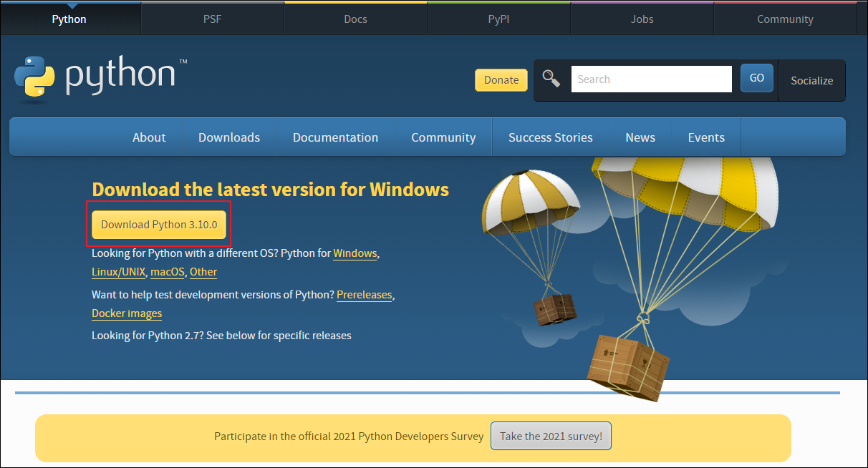Screen dimensions: 868x468
Task: Follow the Other OS link
Action: coord(203,272)
